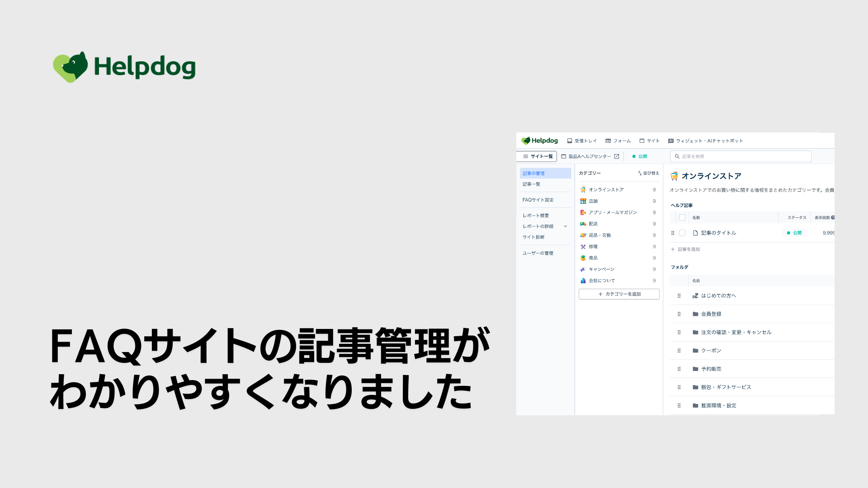Click the 公開 status badge in article row
Screen dimensions: 868x488
pyautogui.click(x=794, y=233)
